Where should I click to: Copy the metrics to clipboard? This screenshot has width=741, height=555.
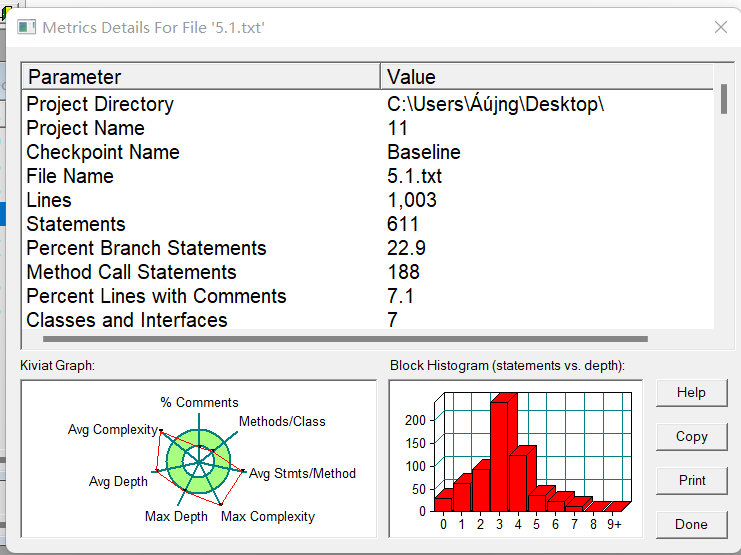(x=691, y=436)
